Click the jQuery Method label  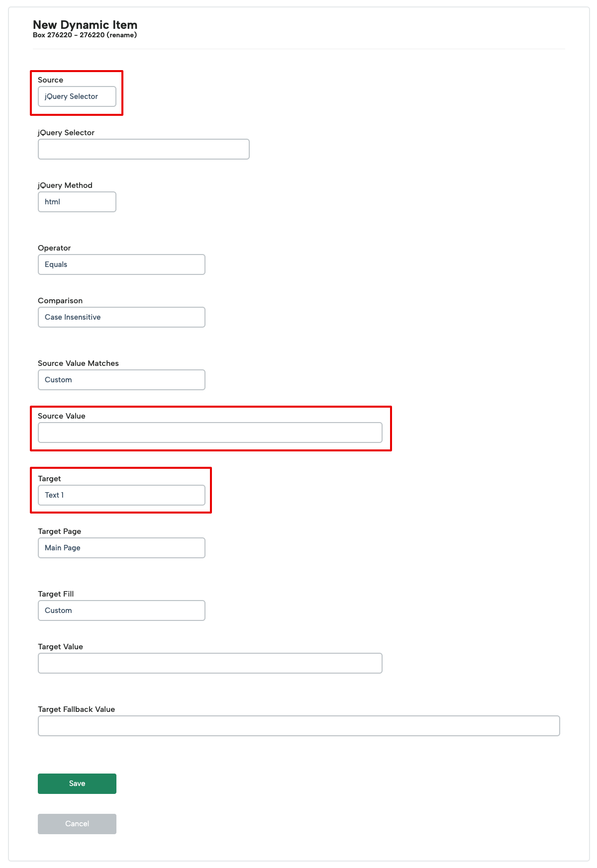click(65, 185)
